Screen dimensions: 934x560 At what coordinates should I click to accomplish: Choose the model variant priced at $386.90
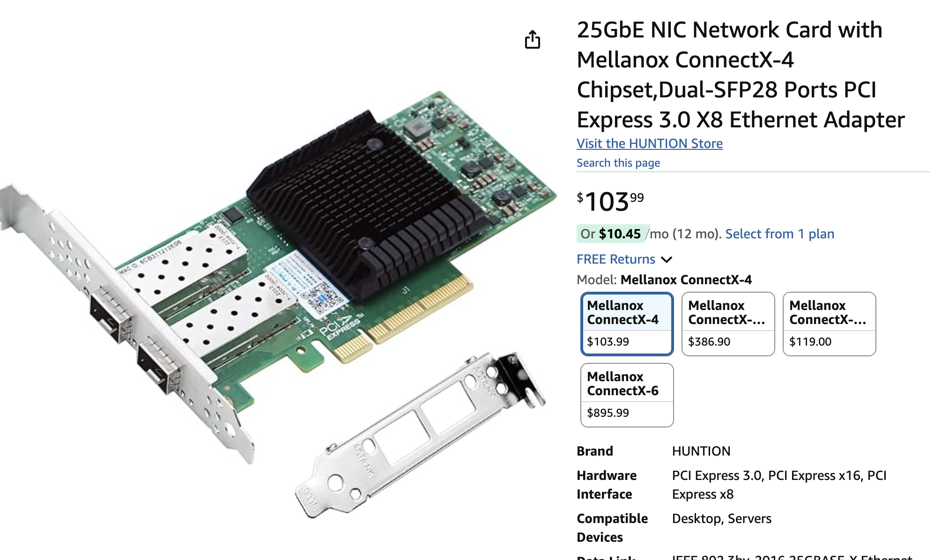pyautogui.click(x=728, y=324)
